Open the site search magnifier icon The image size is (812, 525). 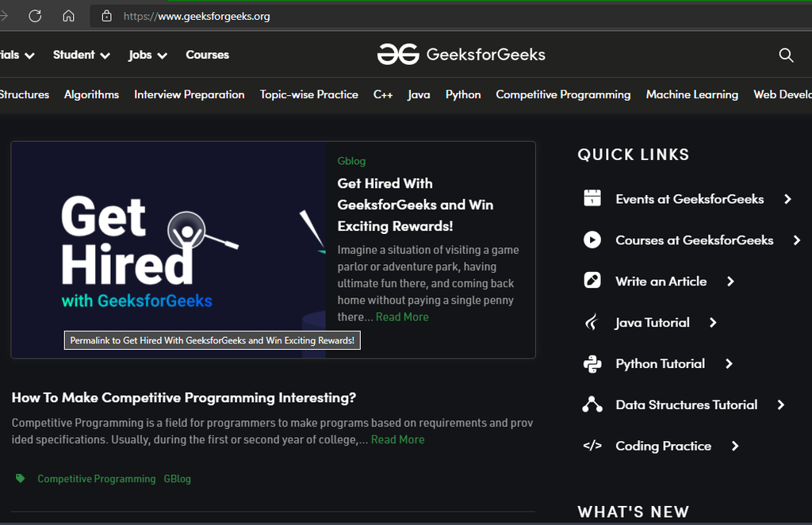[786, 55]
